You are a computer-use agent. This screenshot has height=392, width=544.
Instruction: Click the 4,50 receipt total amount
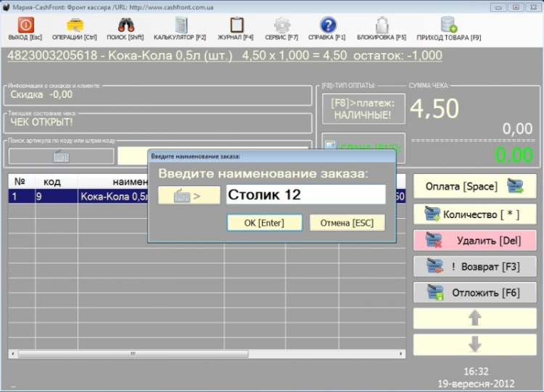pos(434,109)
